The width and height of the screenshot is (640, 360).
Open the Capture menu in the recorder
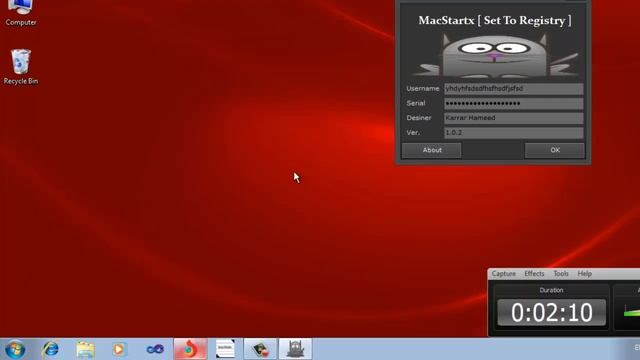[x=503, y=273]
